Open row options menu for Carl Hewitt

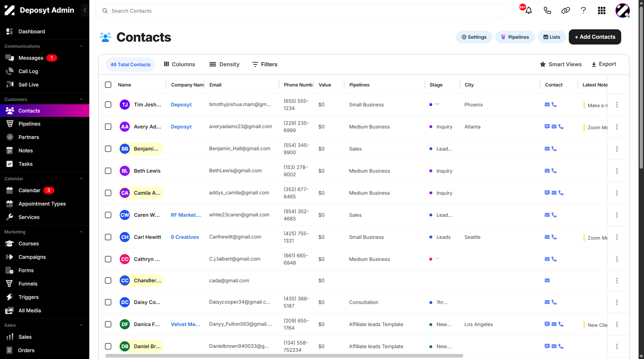617,237
